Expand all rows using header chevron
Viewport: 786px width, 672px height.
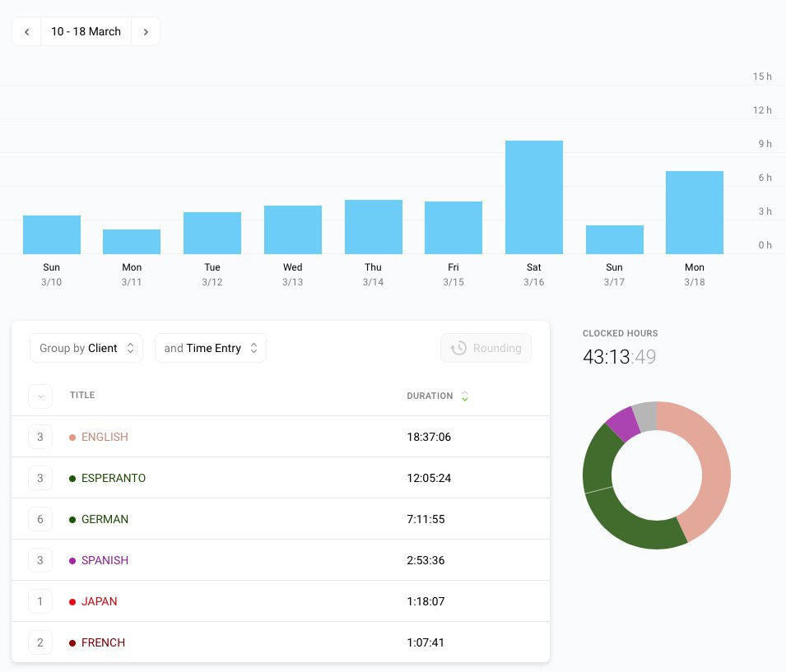(x=40, y=396)
